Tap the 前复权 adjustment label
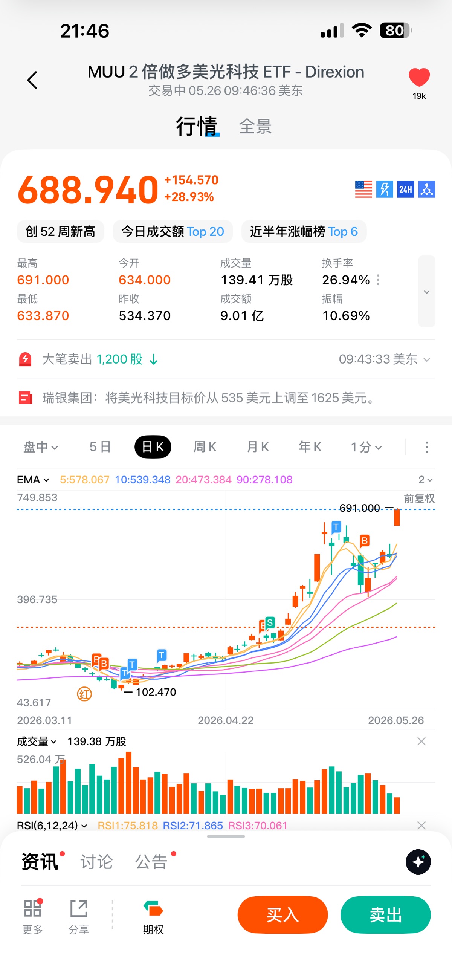Screen dimensions: 452x980 (419, 498)
